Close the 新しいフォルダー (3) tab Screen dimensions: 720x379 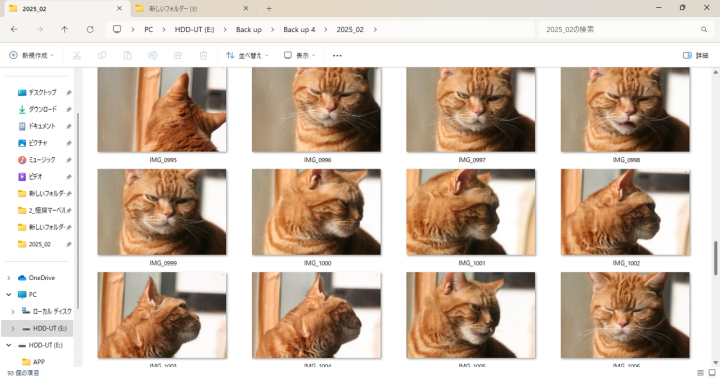pos(246,8)
